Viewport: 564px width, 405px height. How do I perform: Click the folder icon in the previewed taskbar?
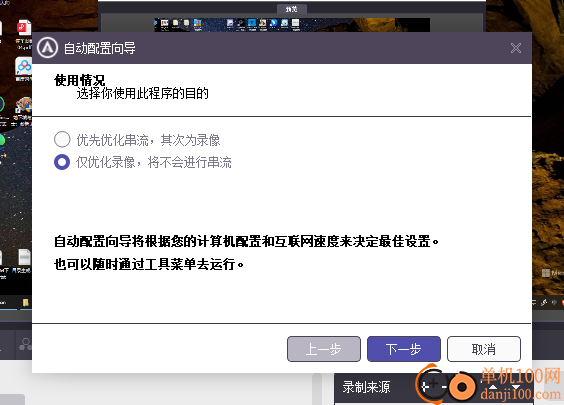(26, 302)
